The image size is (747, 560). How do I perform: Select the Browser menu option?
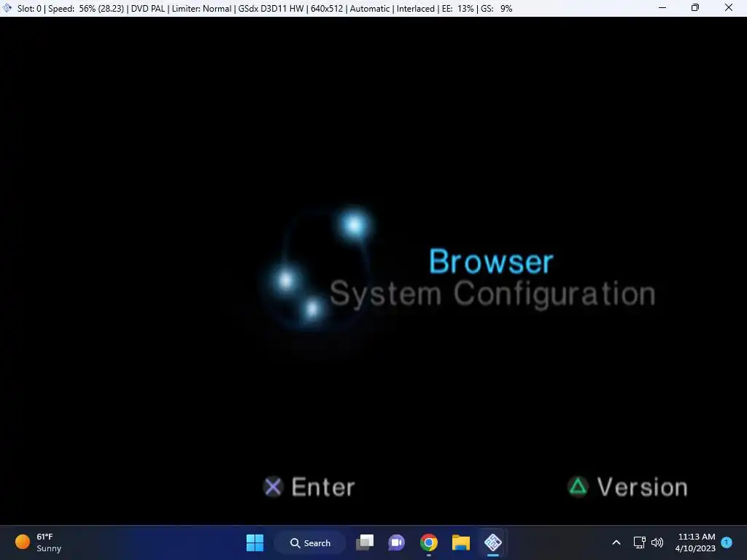point(491,262)
